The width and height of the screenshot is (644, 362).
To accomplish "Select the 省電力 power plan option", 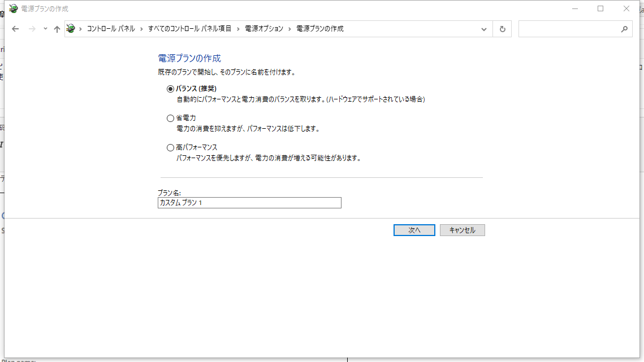I will click(170, 117).
